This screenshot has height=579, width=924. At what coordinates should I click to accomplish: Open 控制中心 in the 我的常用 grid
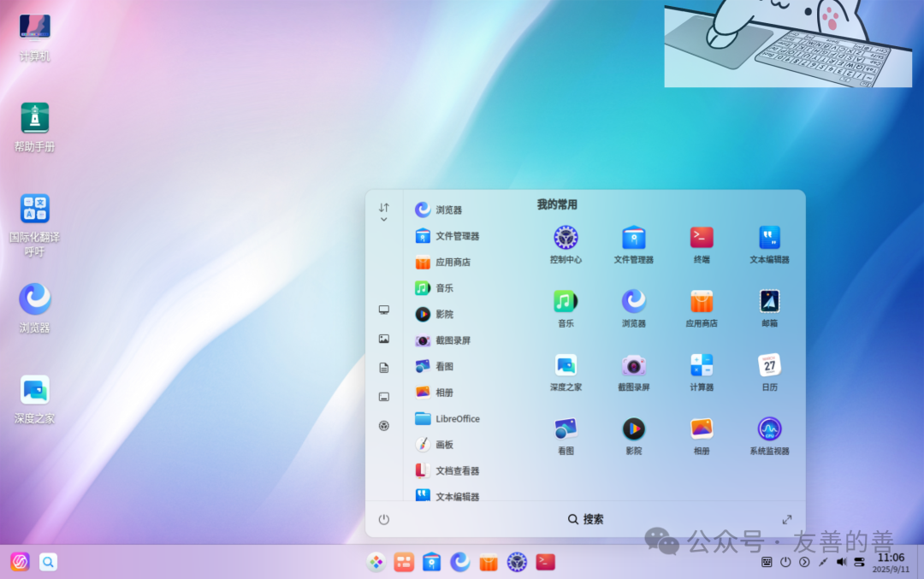pyautogui.click(x=566, y=245)
